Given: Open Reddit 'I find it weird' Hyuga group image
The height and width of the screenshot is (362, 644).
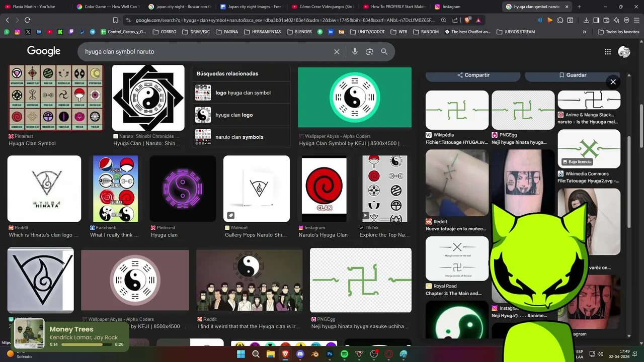Looking at the screenshot, I should pos(249,280).
